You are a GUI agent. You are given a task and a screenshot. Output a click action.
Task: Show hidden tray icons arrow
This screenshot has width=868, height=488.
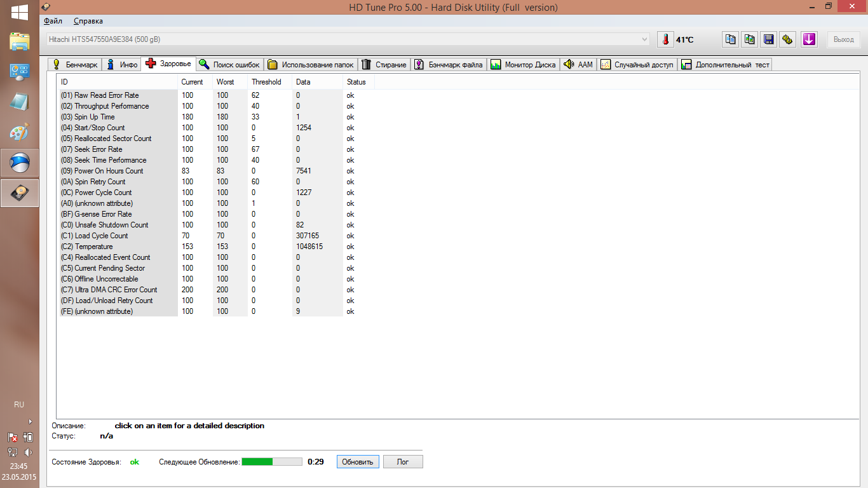[30, 421]
